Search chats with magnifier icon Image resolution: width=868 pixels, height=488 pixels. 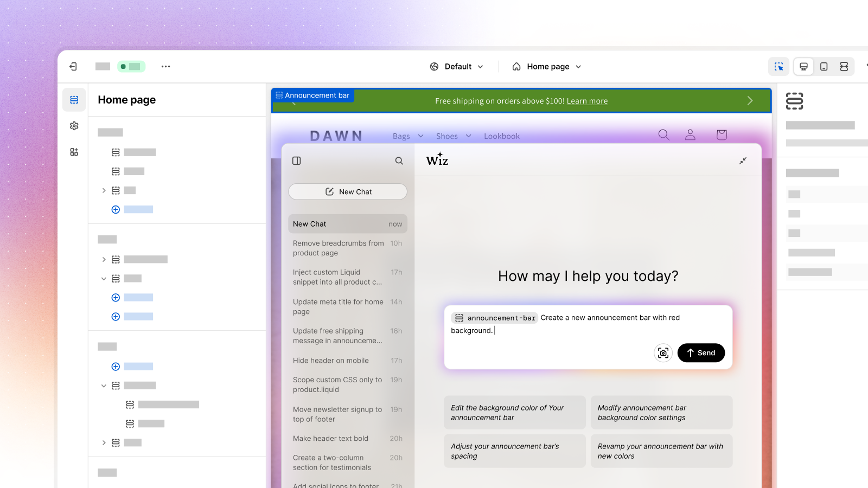399,160
